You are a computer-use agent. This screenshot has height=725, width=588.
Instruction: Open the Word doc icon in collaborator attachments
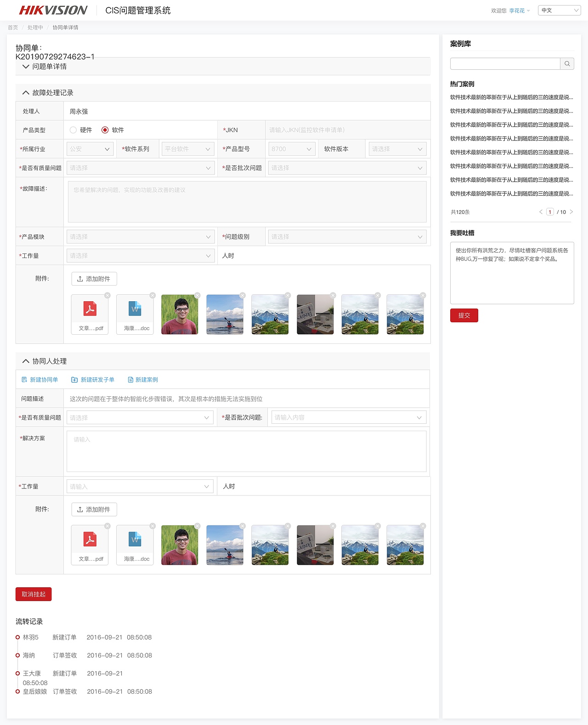[x=135, y=540]
